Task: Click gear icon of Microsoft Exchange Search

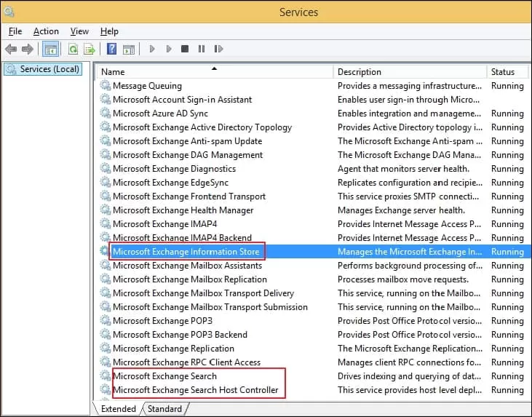Action: [x=106, y=376]
